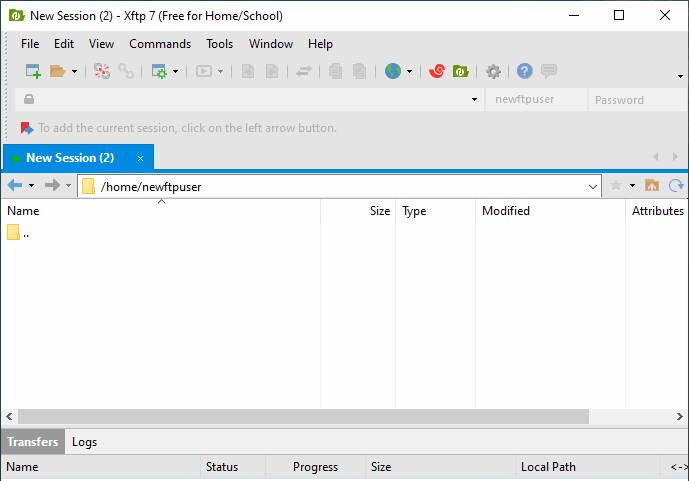Screen dimensions: 689x481
Task: Click the Download file icon
Action: pos(272,71)
